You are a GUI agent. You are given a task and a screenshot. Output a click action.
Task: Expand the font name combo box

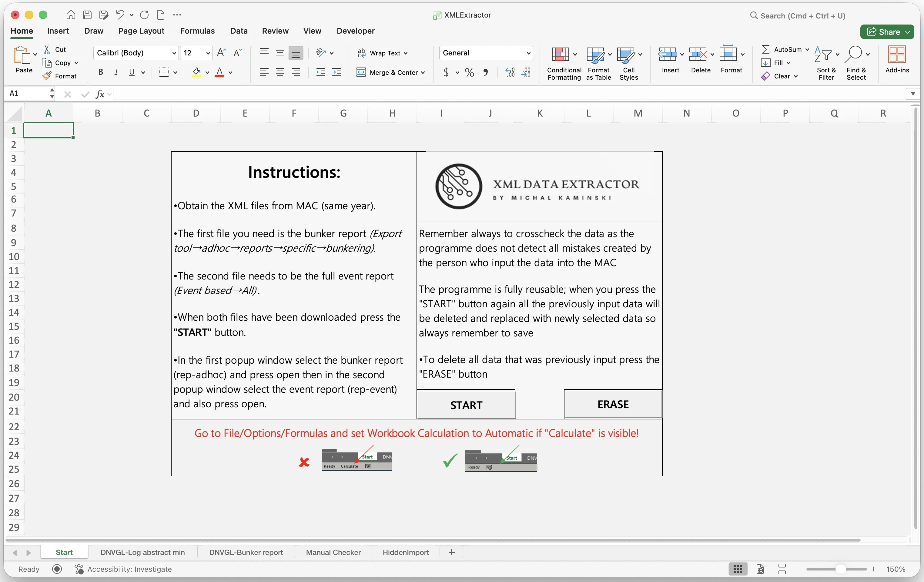coord(174,53)
